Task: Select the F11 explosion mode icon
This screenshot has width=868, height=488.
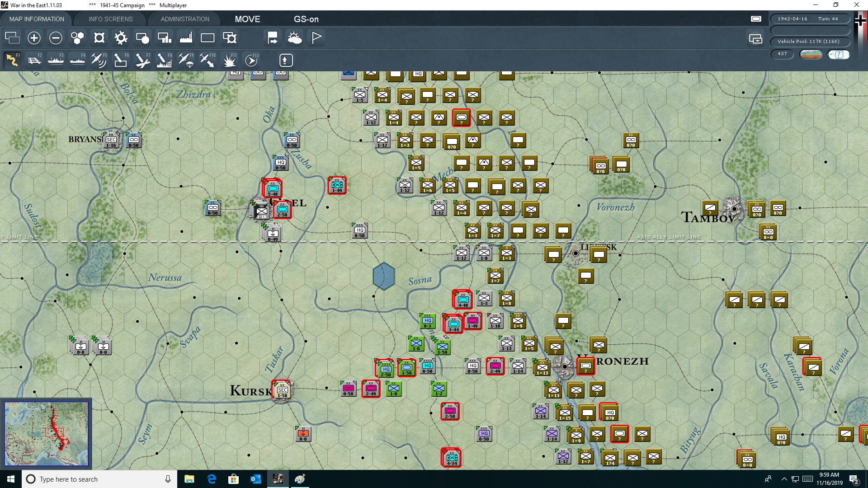Action: [x=230, y=60]
